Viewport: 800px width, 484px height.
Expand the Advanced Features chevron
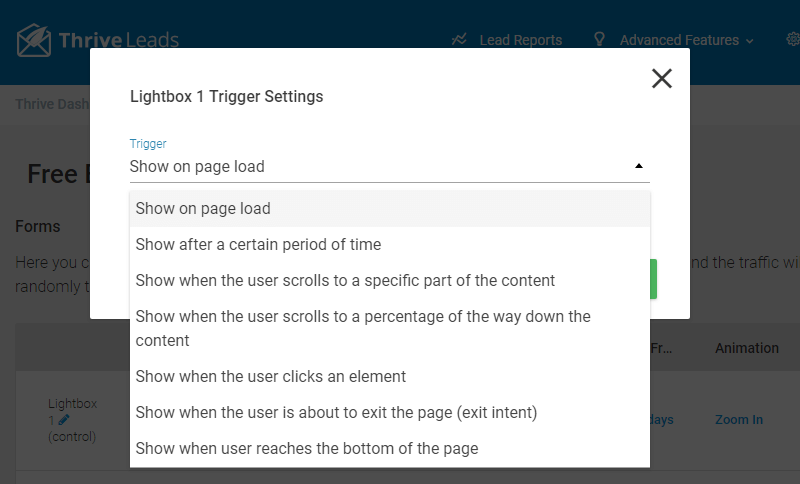[749, 41]
